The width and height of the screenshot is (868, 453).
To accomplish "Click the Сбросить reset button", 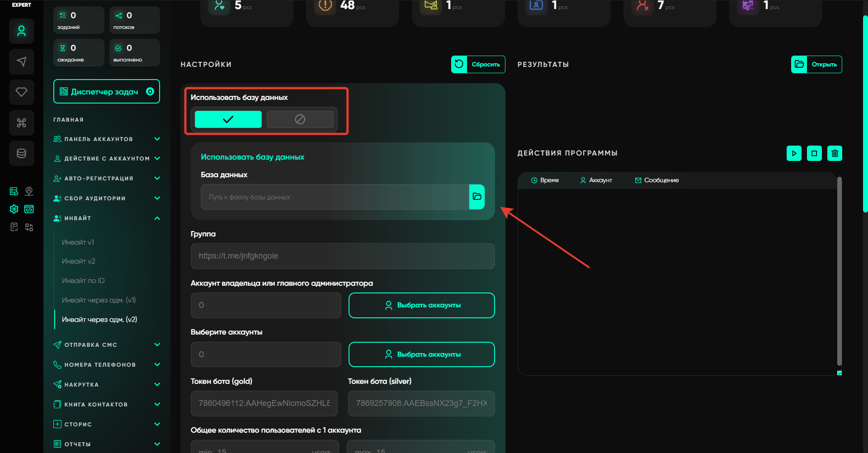I will [x=478, y=64].
